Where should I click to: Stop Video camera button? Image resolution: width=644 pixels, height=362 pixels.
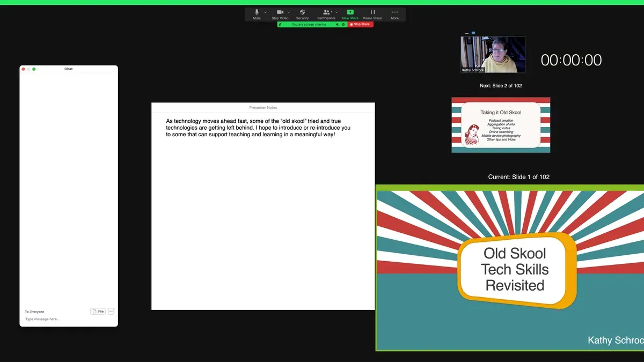(280, 14)
